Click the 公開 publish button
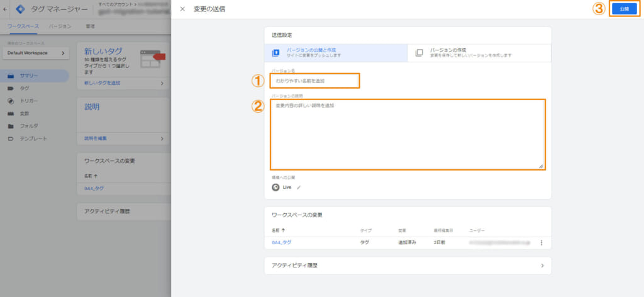Image resolution: width=644 pixels, height=297 pixels. tap(625, 9)
